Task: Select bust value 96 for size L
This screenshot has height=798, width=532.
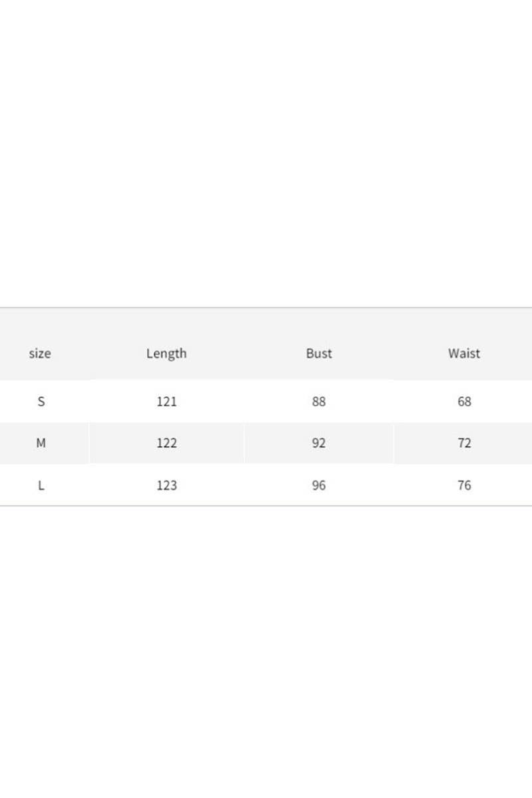Action: [x=319, y=485]
